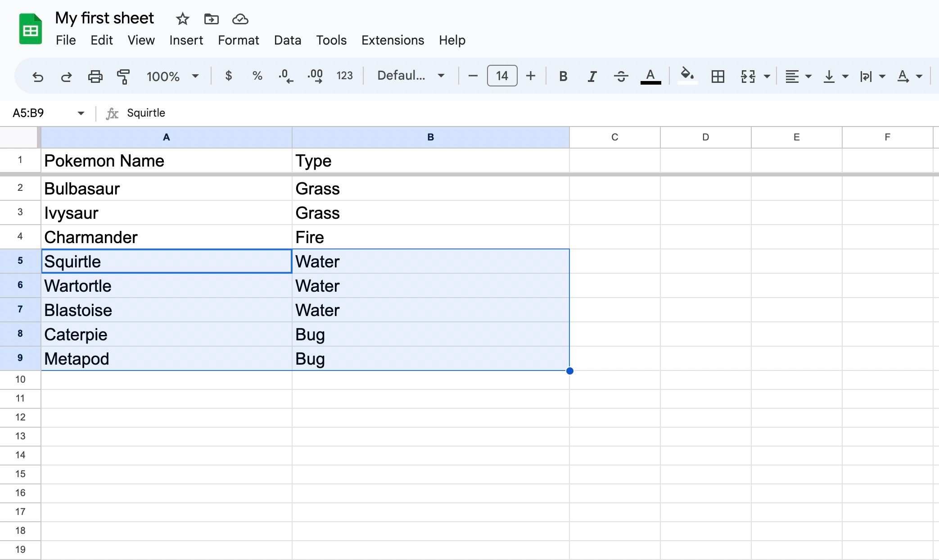The width and height of the screenshot is (939, 560).
Task: Select column D header
Action: (706, 137)
